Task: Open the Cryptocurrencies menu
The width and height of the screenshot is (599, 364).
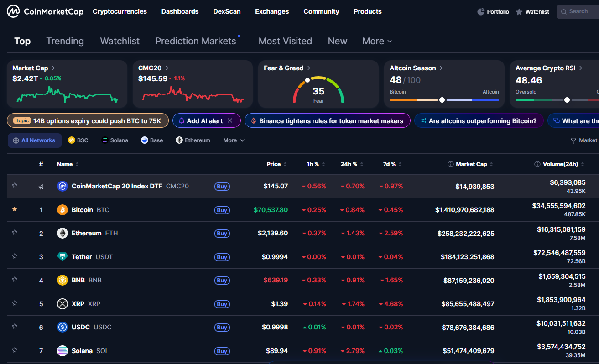Action: [120, 11]
